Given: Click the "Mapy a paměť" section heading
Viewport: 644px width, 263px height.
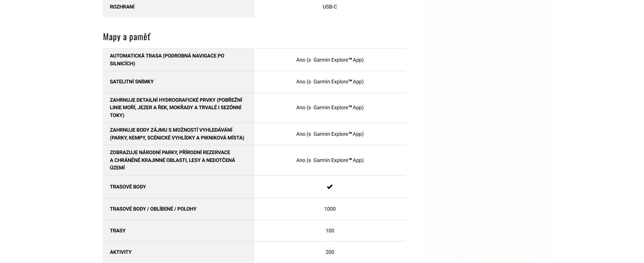Looking at the screenshot, I should pos(127,37).
